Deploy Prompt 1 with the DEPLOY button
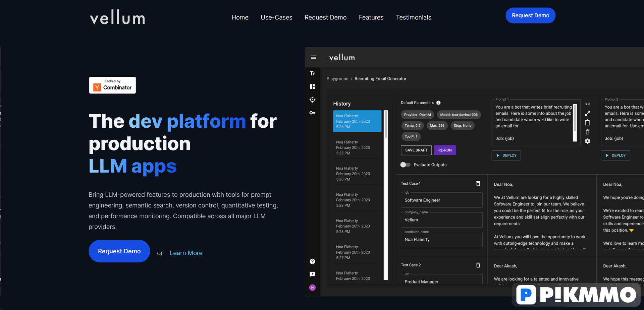Image resolution: width=644 pixels, height=310 pixels. [506, 156]
